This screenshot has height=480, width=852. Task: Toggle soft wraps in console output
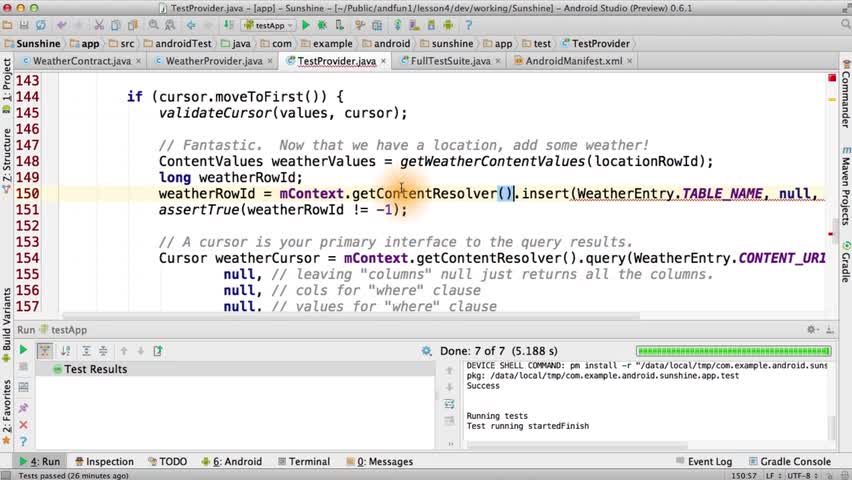(449, 404)
